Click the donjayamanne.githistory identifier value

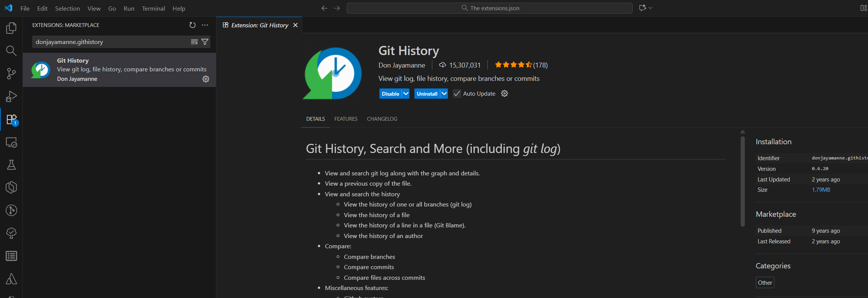(x=839, y=158)
